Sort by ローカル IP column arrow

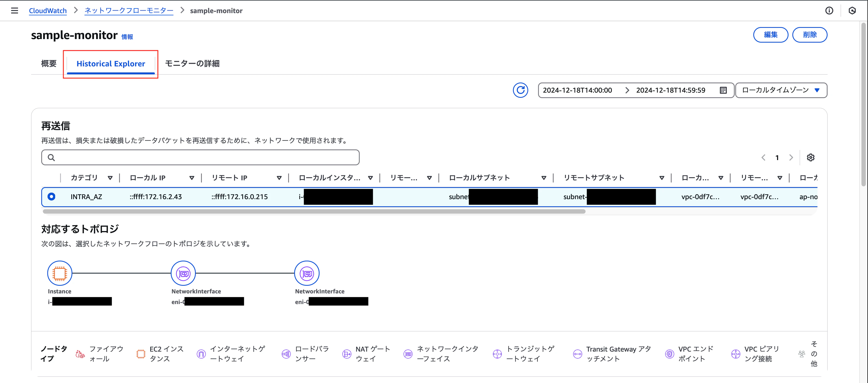coord(192,178)
